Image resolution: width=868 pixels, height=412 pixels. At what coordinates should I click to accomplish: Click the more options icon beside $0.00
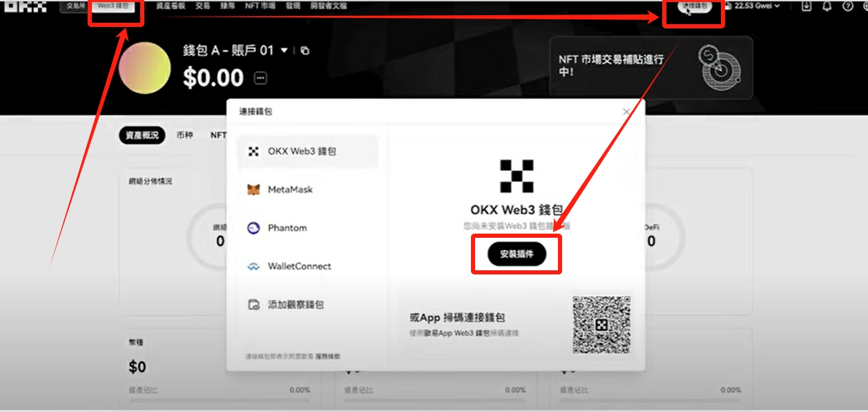(260, 77)
